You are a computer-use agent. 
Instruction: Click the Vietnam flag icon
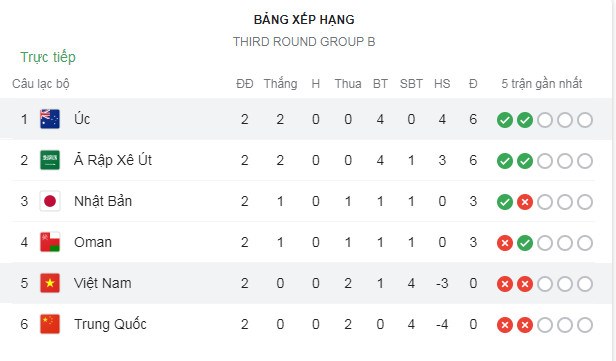[50, 283]
